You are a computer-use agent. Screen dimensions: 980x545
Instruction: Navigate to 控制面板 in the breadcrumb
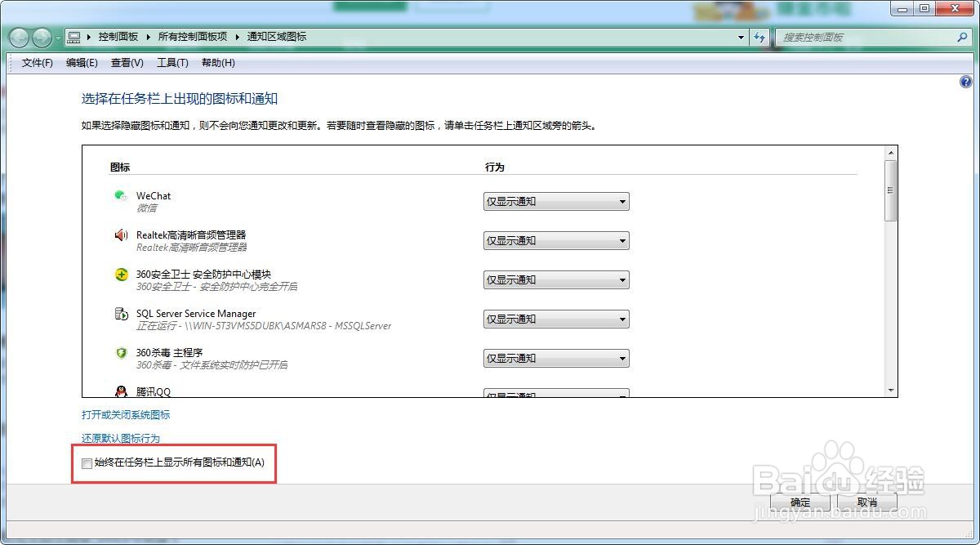click(x=118, y=37)
